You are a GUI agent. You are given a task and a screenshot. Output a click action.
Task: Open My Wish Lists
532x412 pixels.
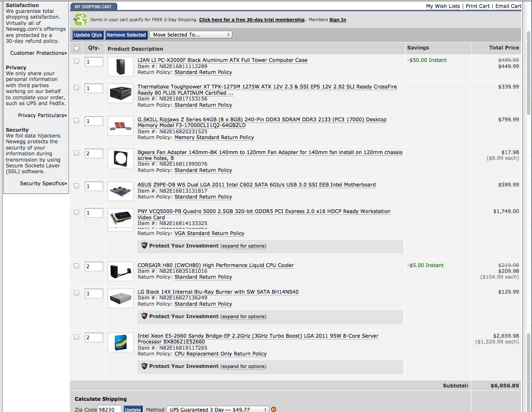[x=443, y=6]
